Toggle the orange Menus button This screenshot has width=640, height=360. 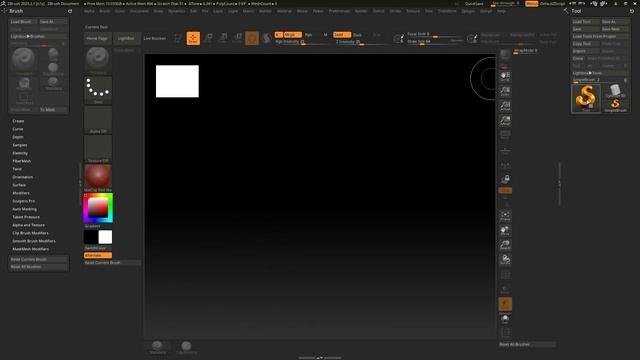pyautogui.click(x=531, y=4)
